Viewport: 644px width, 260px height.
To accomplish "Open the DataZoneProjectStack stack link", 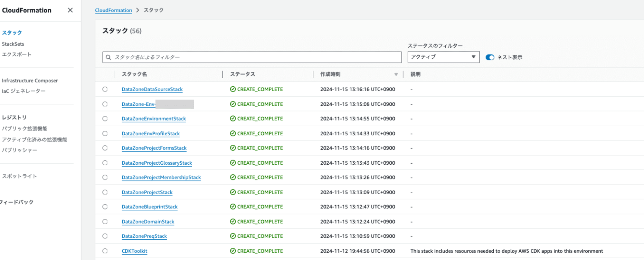I will 147,192.
